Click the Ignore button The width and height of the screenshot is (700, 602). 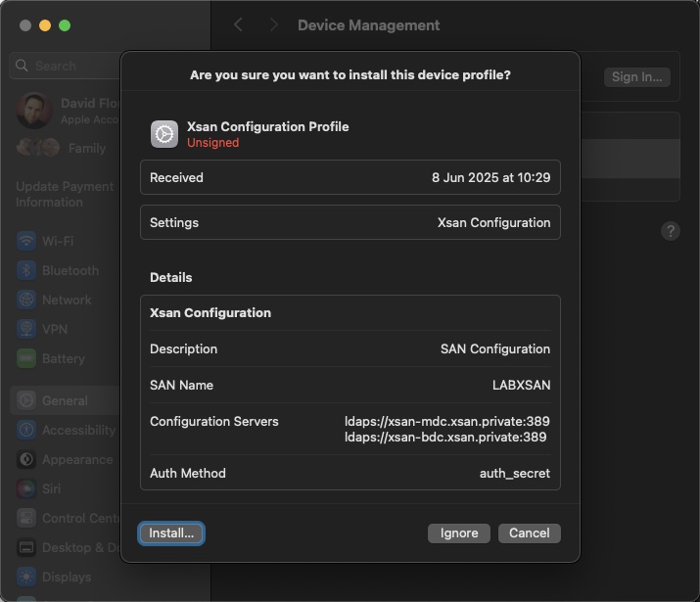point(459,533)
